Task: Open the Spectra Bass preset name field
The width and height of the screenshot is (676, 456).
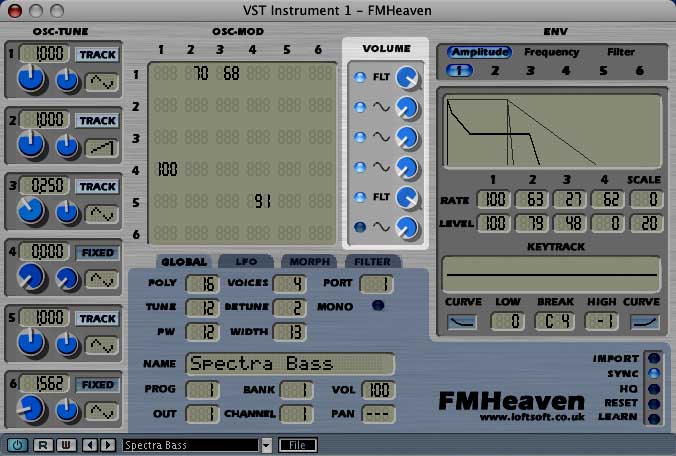Action: click(191, 445)
